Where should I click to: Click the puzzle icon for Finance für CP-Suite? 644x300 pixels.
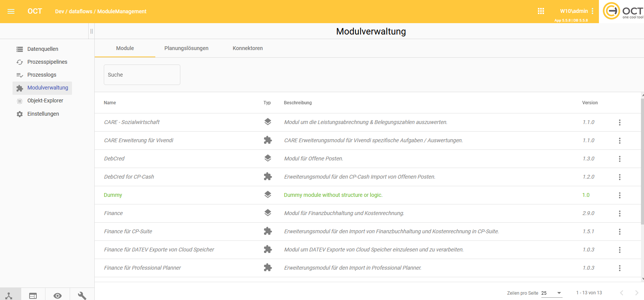[x=268, y=231]
